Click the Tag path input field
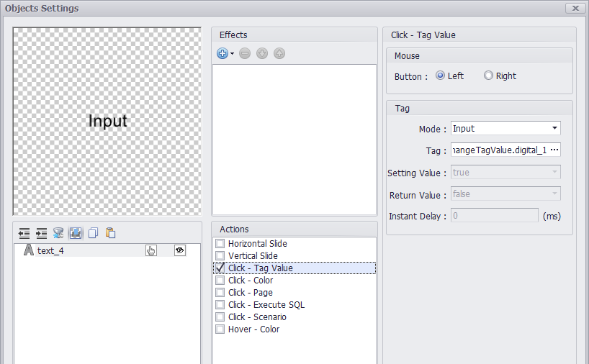The height and width of the screenshot is (364, 589). click(x=500, y=150)
